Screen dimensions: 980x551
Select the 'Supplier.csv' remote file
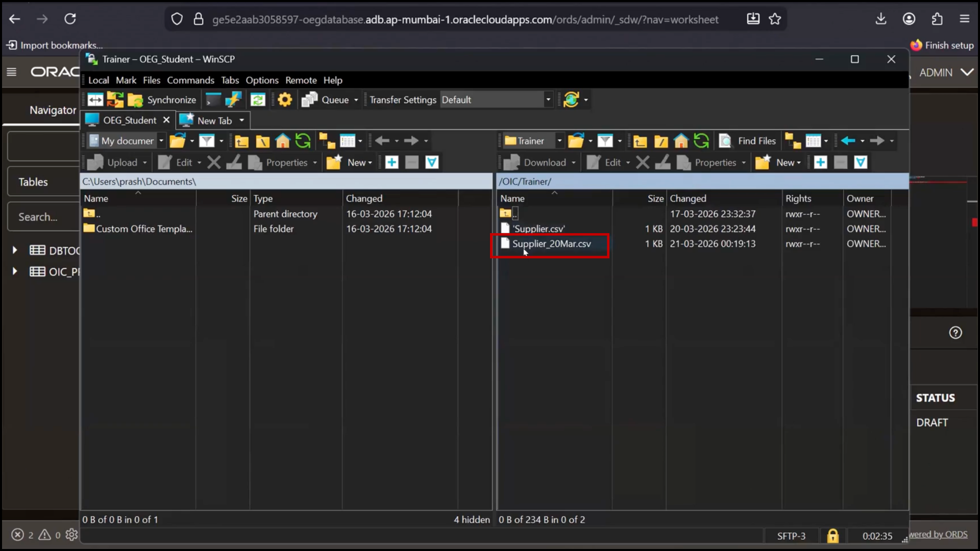coord(538,229)
